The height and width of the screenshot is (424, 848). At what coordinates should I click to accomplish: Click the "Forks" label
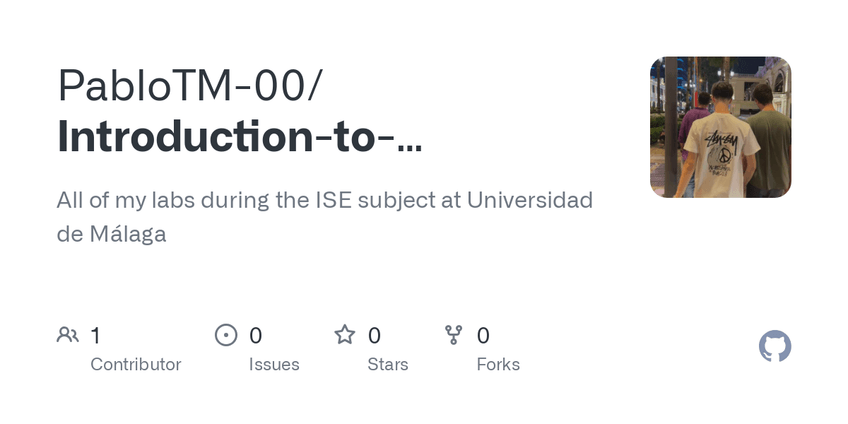(x=498, y=364)
